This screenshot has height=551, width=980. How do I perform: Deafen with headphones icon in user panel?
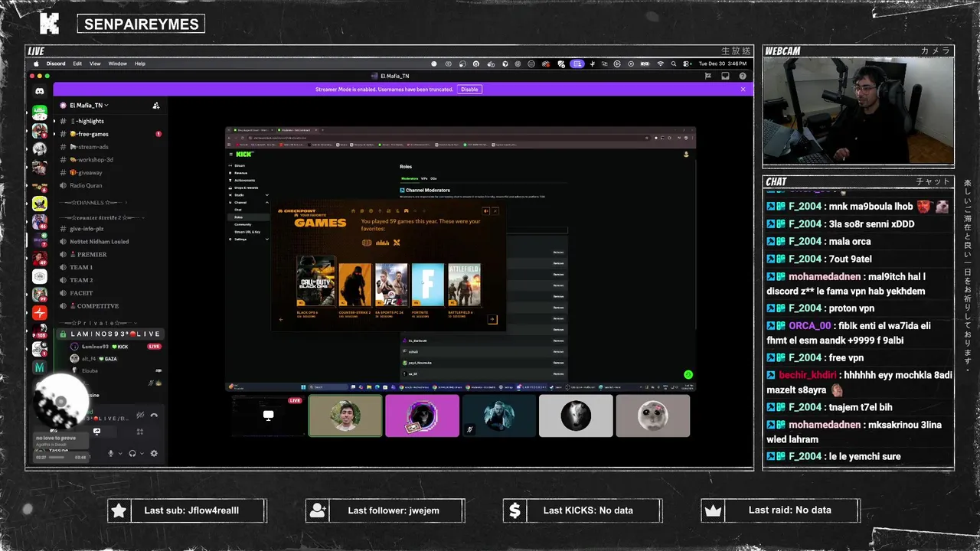coord(132,453)
